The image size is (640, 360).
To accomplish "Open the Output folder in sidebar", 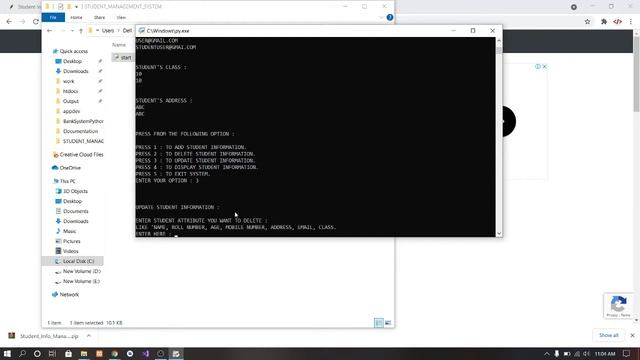I will tap(71, 101).
